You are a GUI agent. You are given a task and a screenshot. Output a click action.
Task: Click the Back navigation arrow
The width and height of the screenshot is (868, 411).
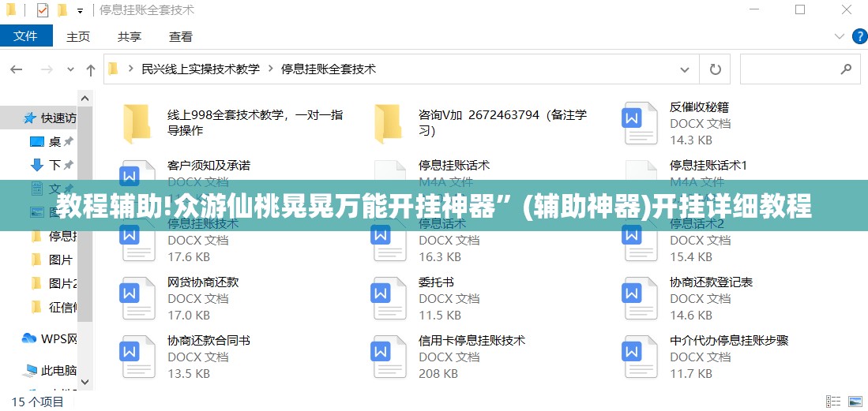(x=16, y=69)
